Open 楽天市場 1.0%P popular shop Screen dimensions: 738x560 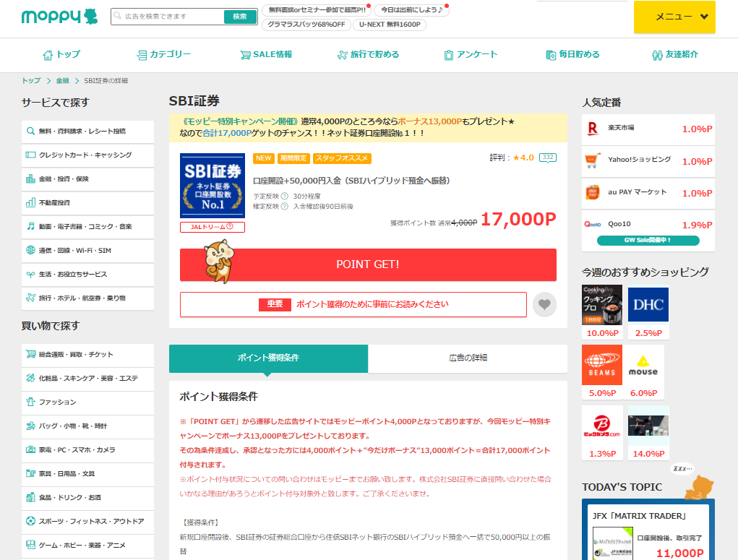[x=648, y=129]
